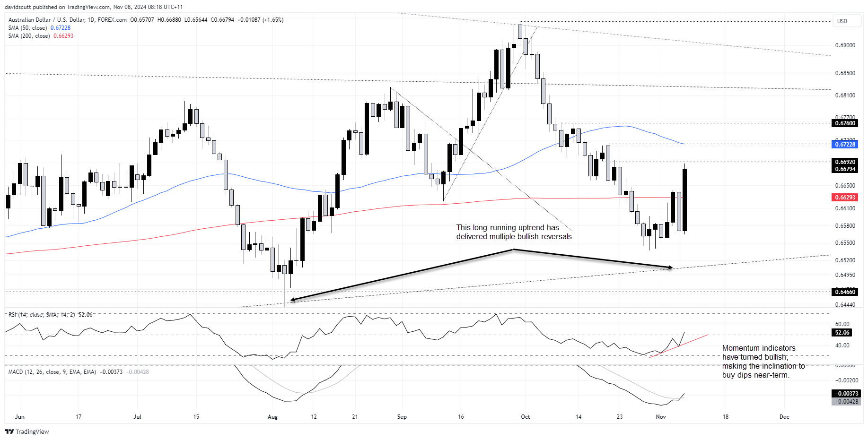Click the red 0.66293 price axis tag
868x440 pixels.
coord(845,198)
